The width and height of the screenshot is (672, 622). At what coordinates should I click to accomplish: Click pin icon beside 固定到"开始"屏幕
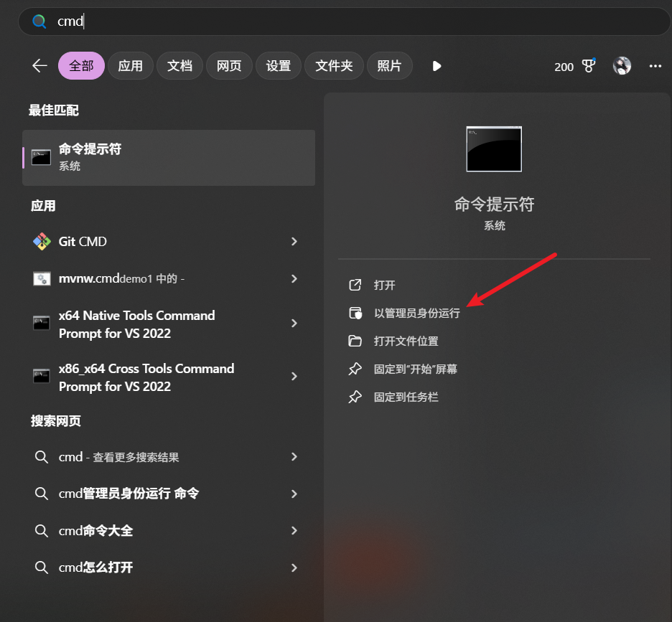[x=355, y=369]
